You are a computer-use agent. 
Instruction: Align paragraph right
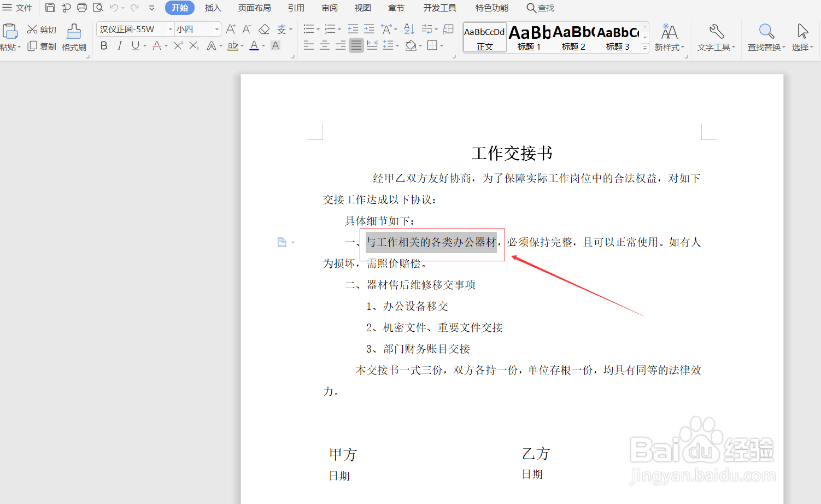[340, 45]
